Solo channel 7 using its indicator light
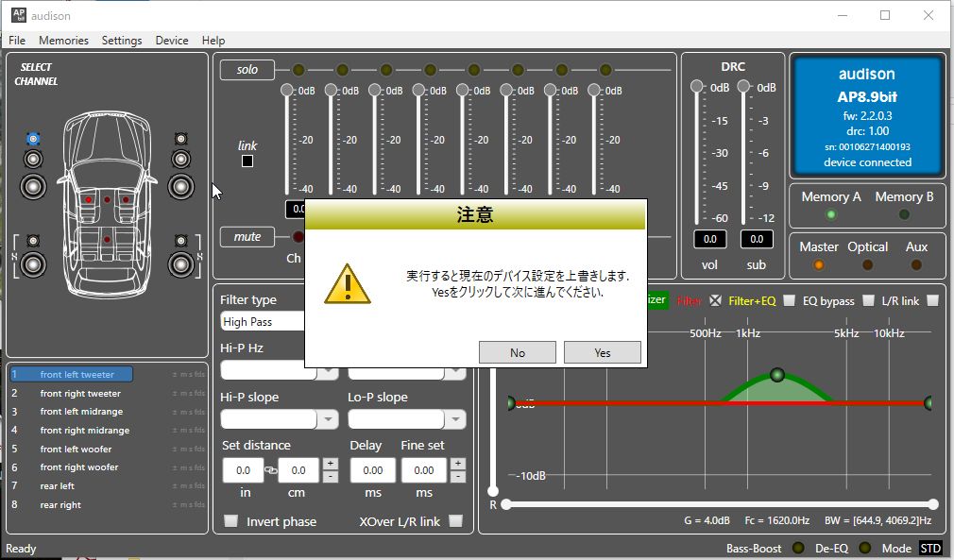 click(x=562, y=70)
